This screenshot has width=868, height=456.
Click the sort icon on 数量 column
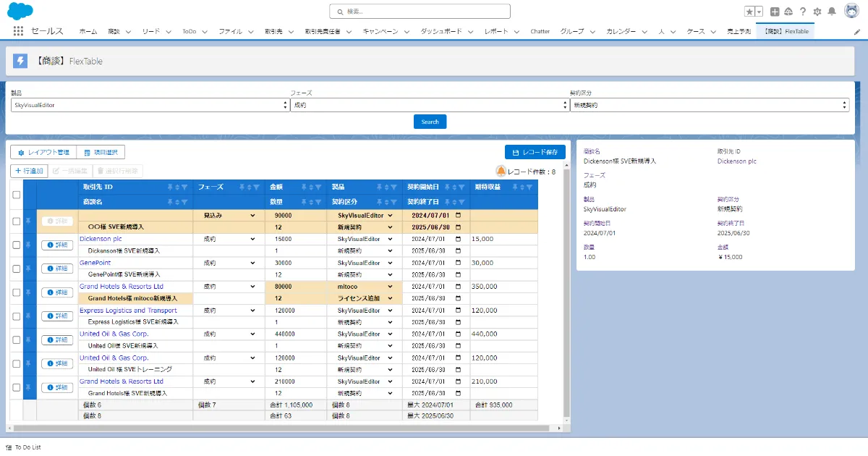310,201
